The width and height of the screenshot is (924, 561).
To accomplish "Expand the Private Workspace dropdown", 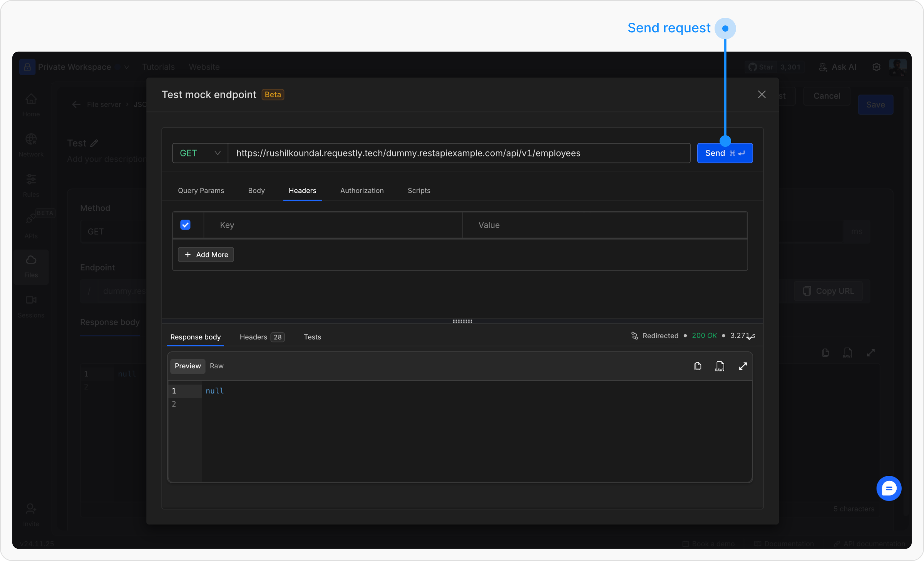I will [126, 67].
